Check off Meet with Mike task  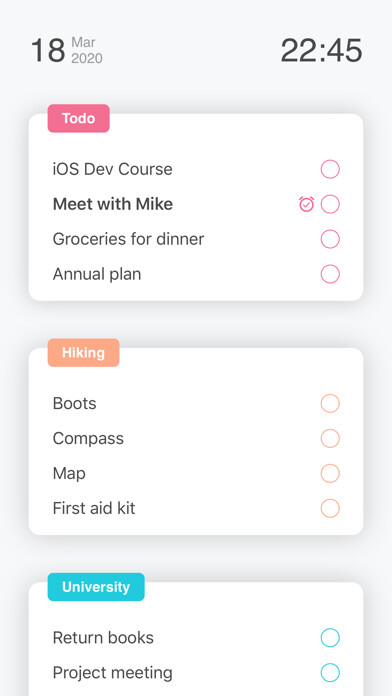pyautogui.click(x=330, y=204)
